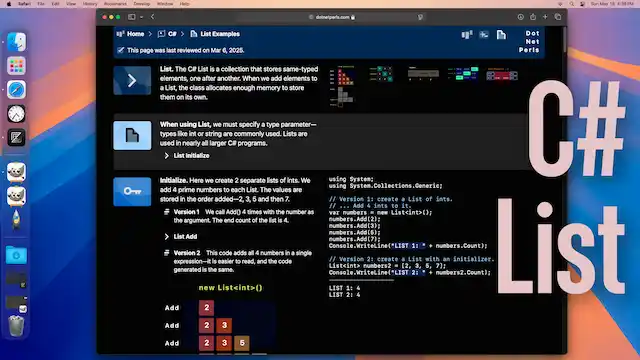Open the Apple menu
Image resolution: width=640 pixels, height=360 pixels.
pyautogui.click(x=9, y=4)
